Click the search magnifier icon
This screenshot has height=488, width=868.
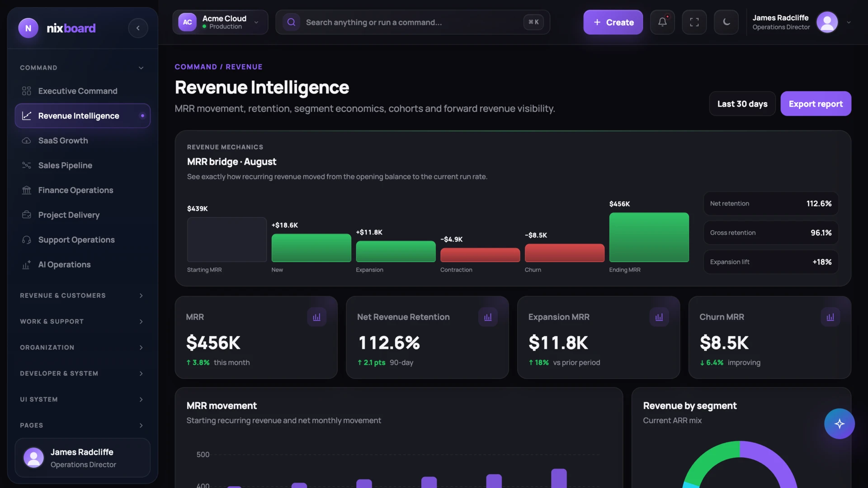point(292,22)
